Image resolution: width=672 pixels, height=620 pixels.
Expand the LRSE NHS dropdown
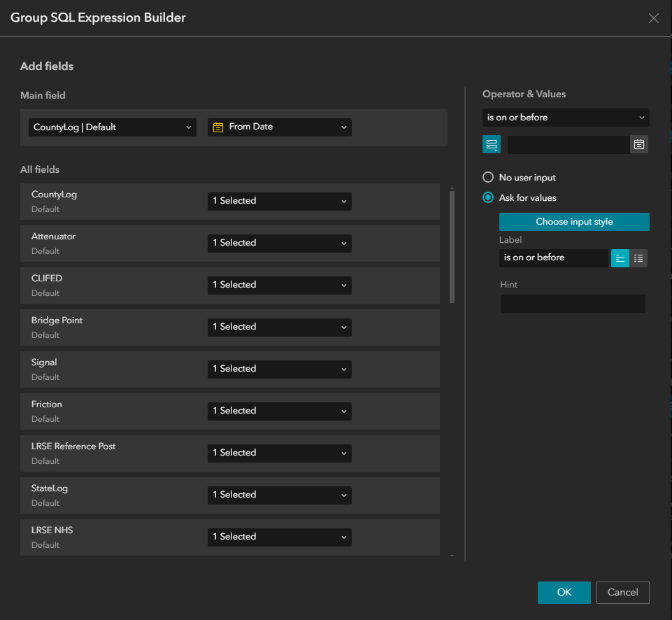(x=279, y=537)
